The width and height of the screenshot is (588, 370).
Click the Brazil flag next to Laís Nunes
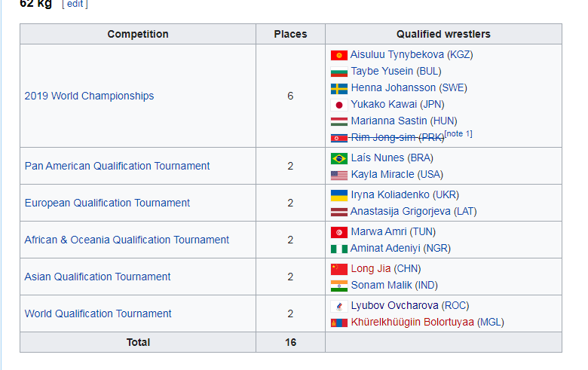[x=339, y=158]
